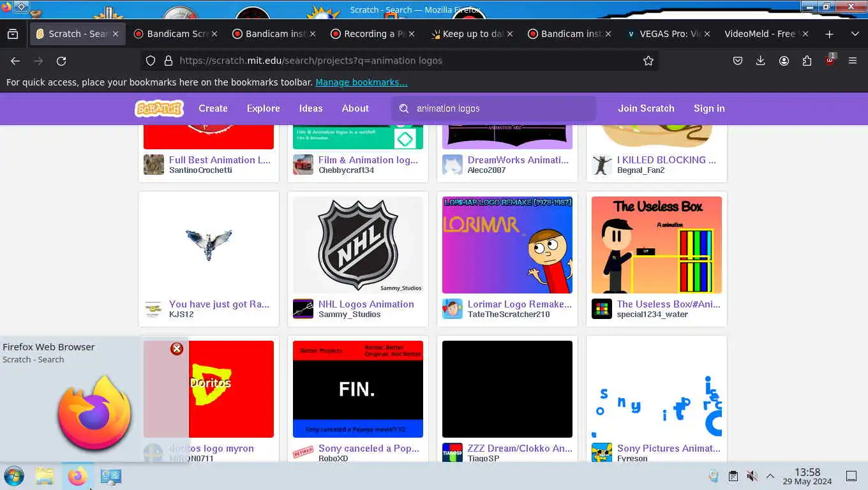Open the Lorimar Logo Remake thumbnail

507,245
